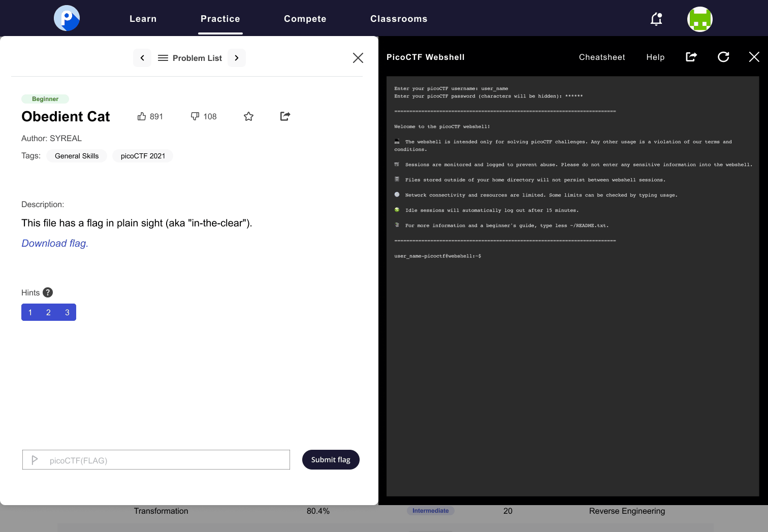This screenshot has height=532, width=768.
Task: Open the green user avatar menu
Action: 700,19
